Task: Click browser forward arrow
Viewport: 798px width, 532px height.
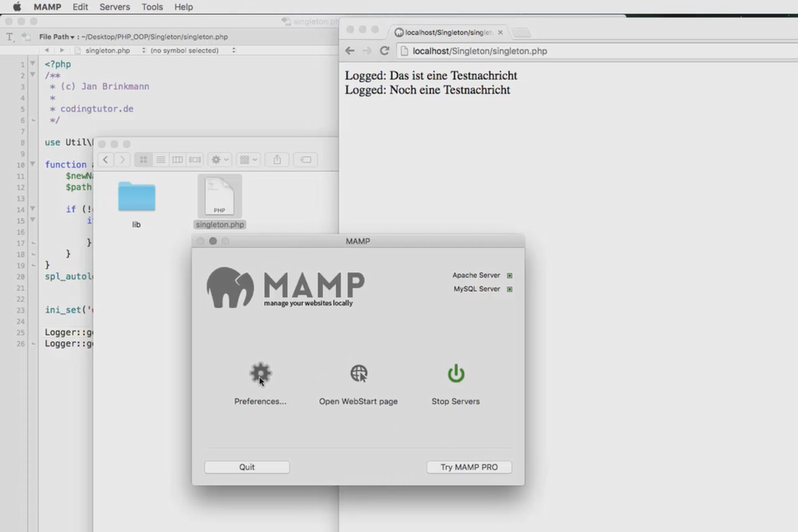Action: click(366, 51)
